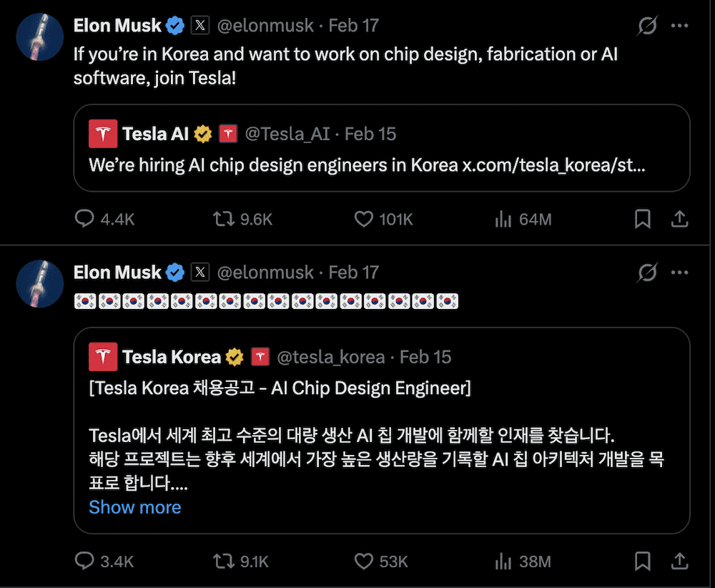Image resolution: width=715 pixels, height=588 pixels.
Task: Click Show more on the Tesla Korea post
Action: pos(134,507)
